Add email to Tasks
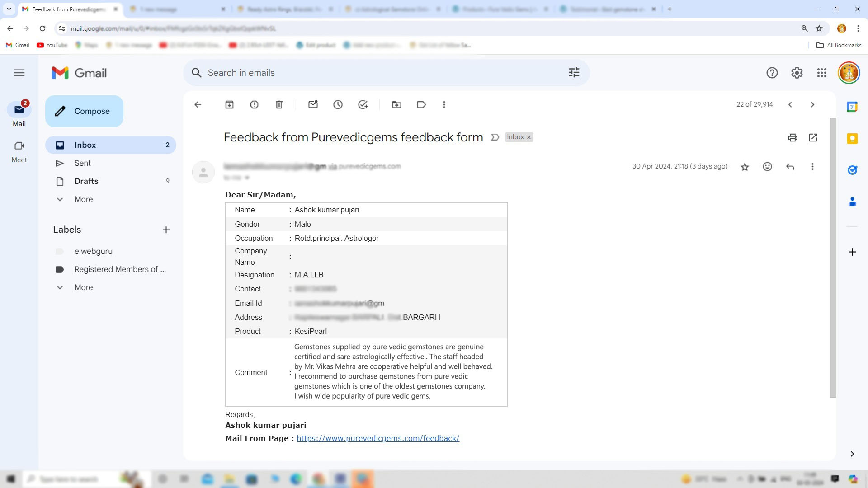 363,105
